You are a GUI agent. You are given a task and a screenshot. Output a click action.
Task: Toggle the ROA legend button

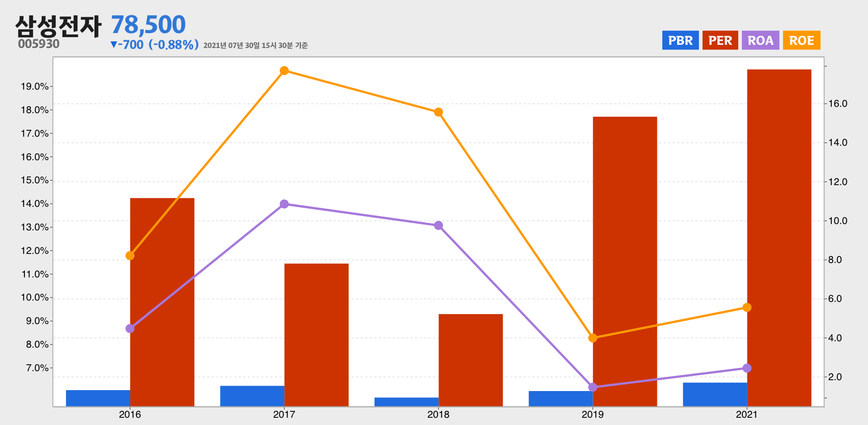(760, 40)
